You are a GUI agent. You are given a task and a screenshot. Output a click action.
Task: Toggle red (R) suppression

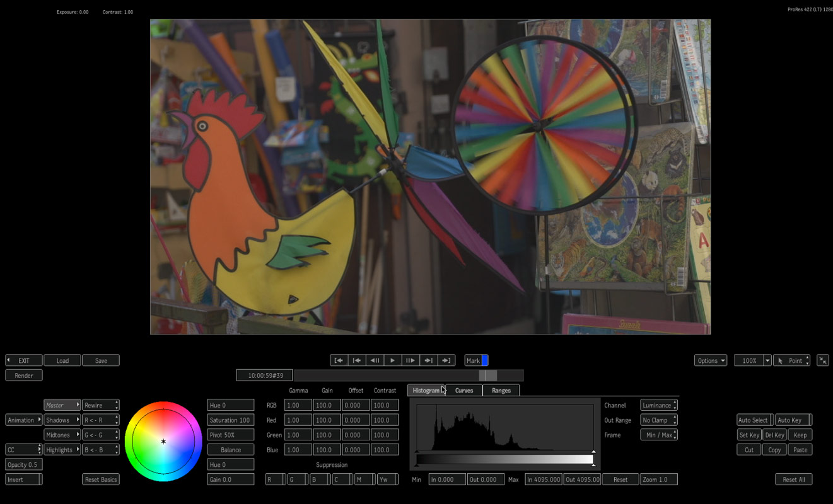274,479
